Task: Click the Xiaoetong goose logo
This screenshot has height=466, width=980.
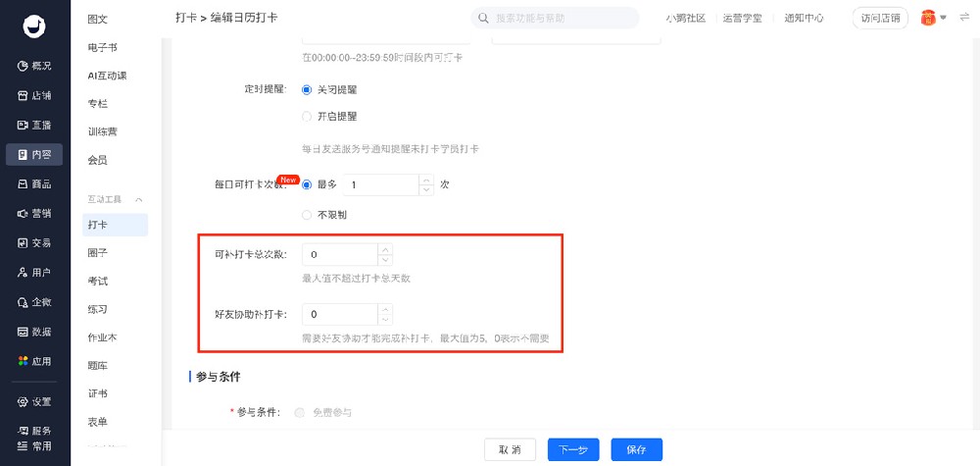Action: tap(34, 26)
